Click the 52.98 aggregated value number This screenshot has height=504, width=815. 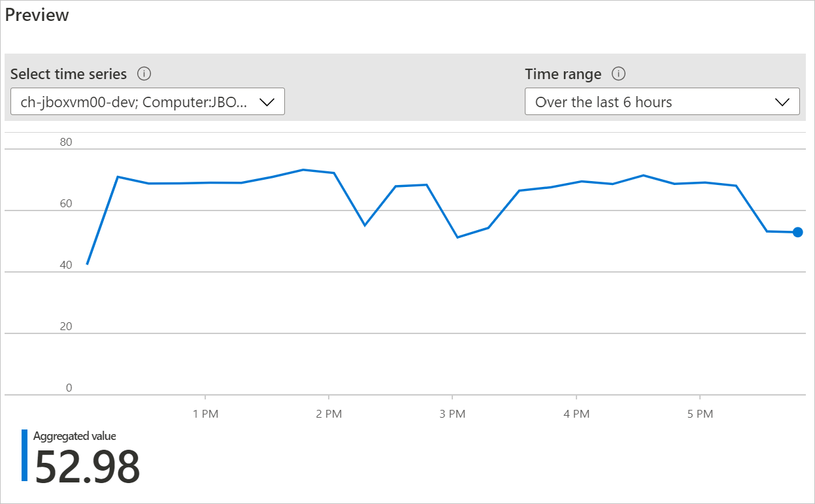click(87, 466)
